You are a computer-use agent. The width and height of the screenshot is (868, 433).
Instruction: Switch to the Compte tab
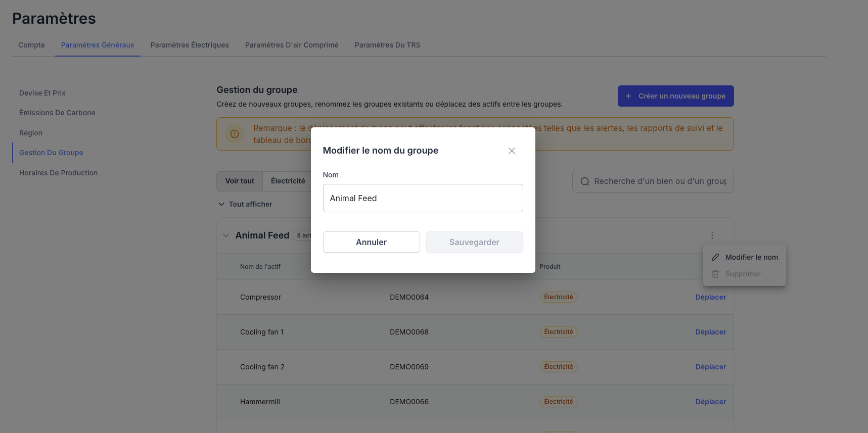(x=31, y=45)
